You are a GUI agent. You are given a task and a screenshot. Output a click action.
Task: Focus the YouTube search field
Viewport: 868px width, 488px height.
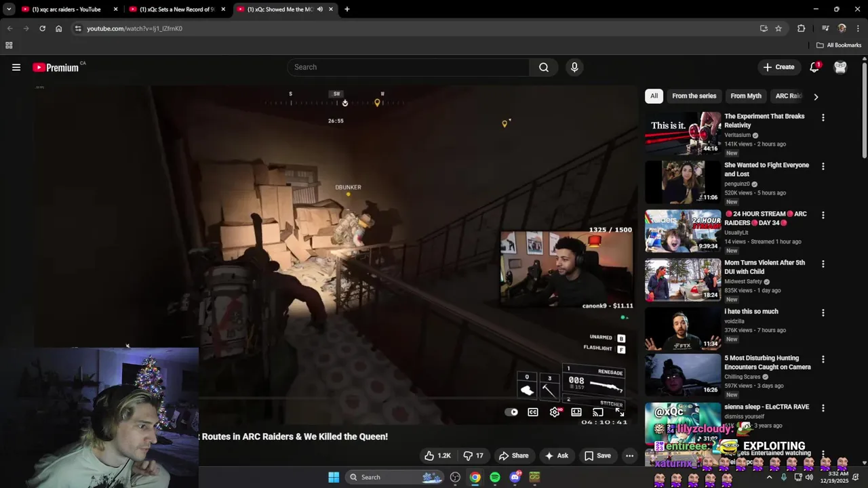tap(408, 67)
